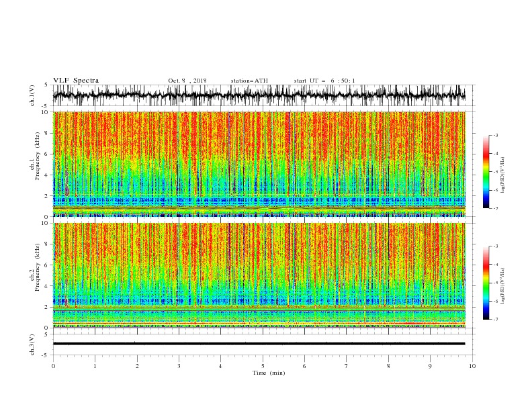
Task: Click the "4" kHz tick on ch.2 spectrogram
Action: [47, 286]
